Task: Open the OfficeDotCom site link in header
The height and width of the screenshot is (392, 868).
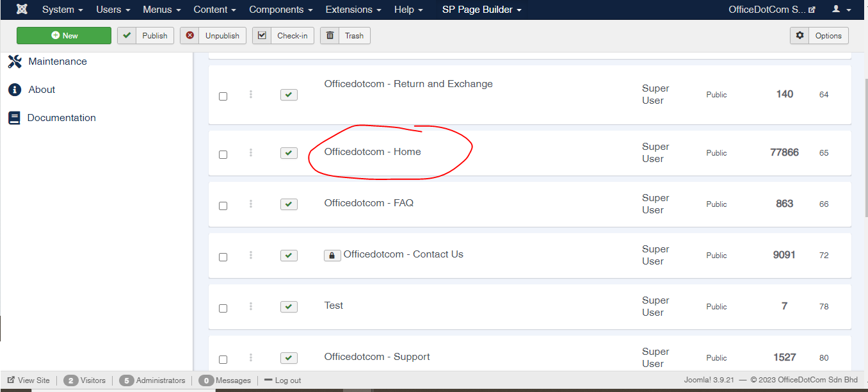Action: (x=772, y=10)
